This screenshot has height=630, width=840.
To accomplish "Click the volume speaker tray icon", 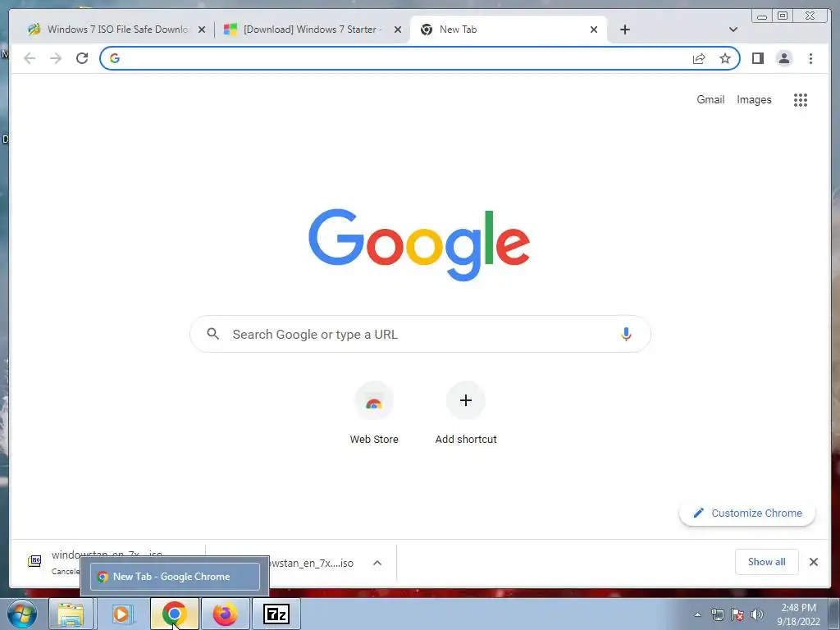I will pos(757,614).
